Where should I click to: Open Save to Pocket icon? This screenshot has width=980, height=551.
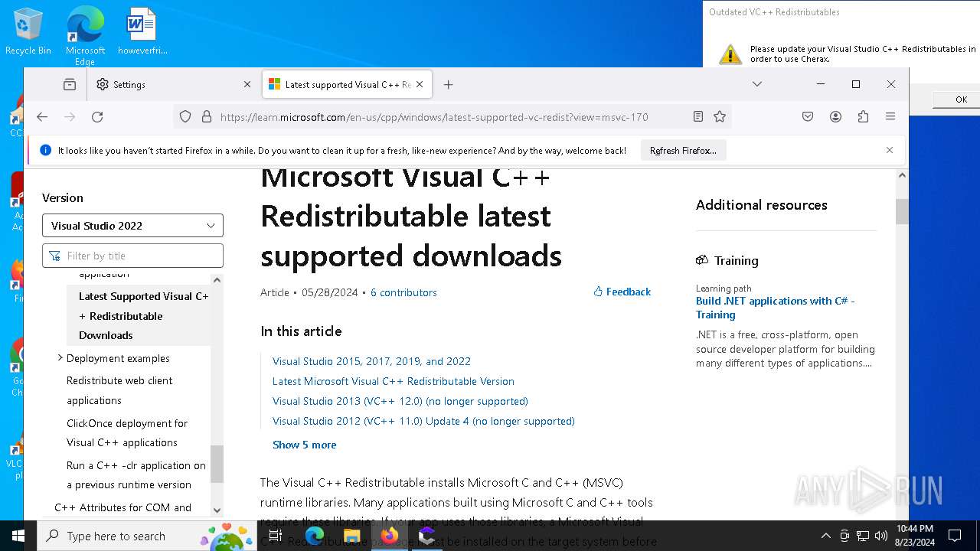click(808, 117)
